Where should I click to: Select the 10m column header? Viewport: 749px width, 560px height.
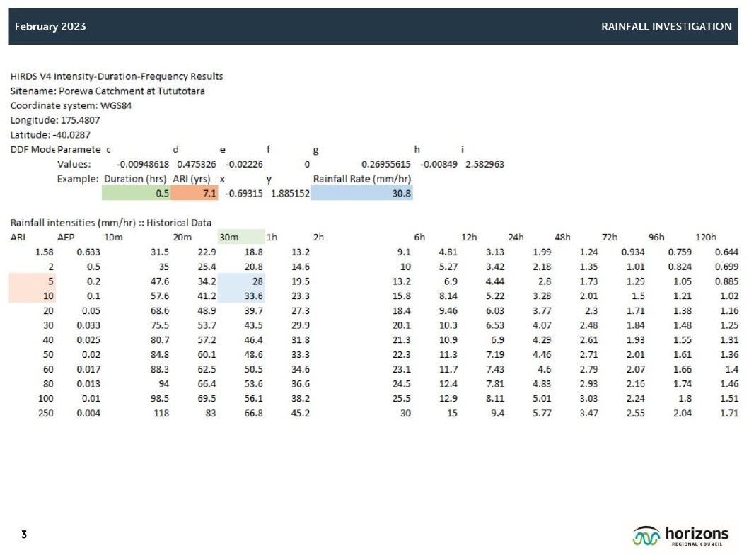point(112,237)
